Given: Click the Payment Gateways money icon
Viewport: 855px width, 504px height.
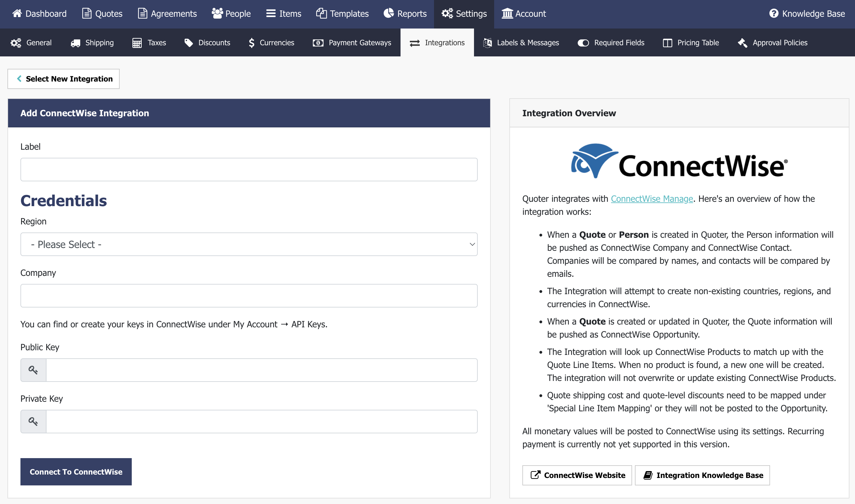Looking at the screenshot, I should [318, 43].
